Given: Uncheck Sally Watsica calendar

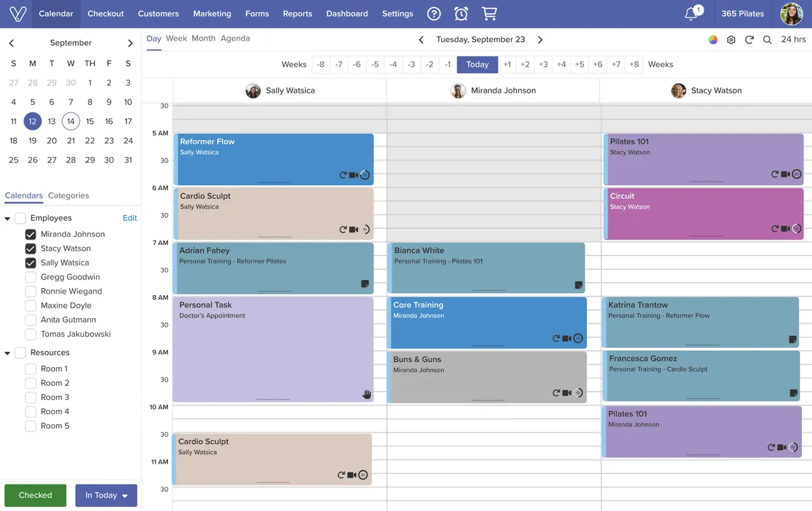Looking at the screenshot, I should coord(30,263).
